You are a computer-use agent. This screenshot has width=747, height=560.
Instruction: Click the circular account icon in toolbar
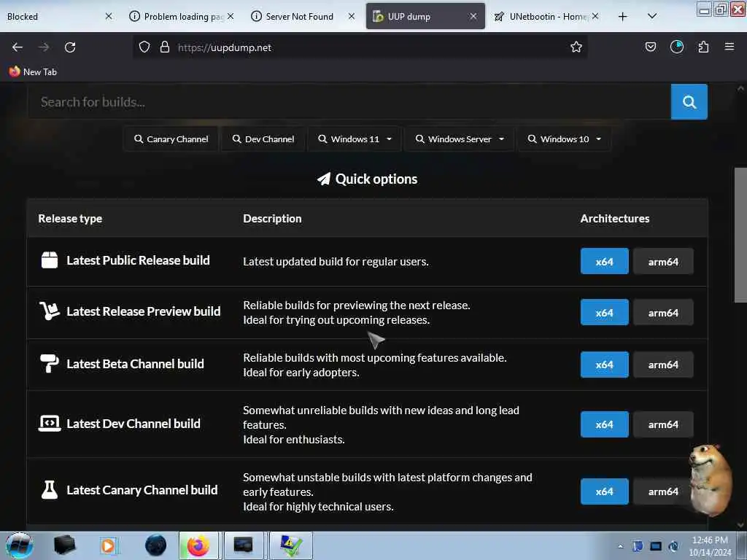click(676, 47)
